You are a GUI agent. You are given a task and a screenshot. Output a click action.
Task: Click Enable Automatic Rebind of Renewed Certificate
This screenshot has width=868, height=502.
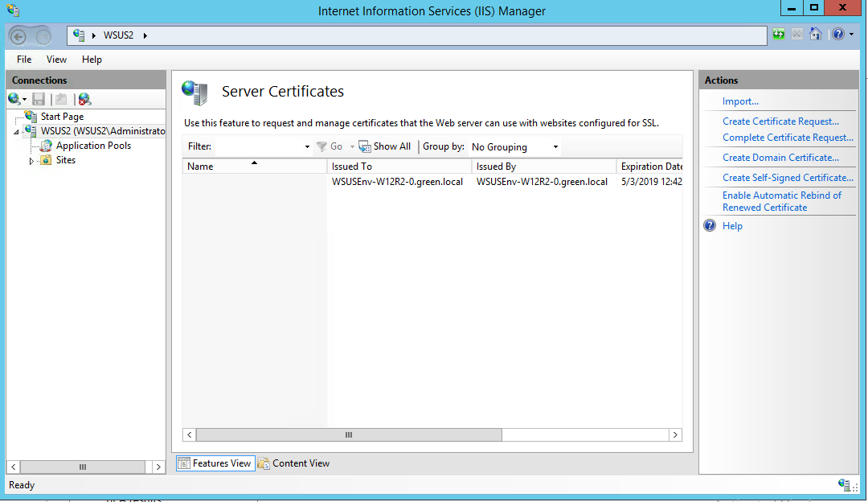pyautogui.click(x=782, y=201)
